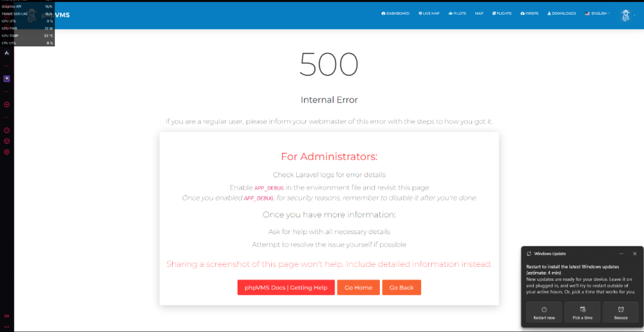This screenshot has height=332, width=644.
Task: Click the cube extensions icon in the sidebar
Action: 7,141
